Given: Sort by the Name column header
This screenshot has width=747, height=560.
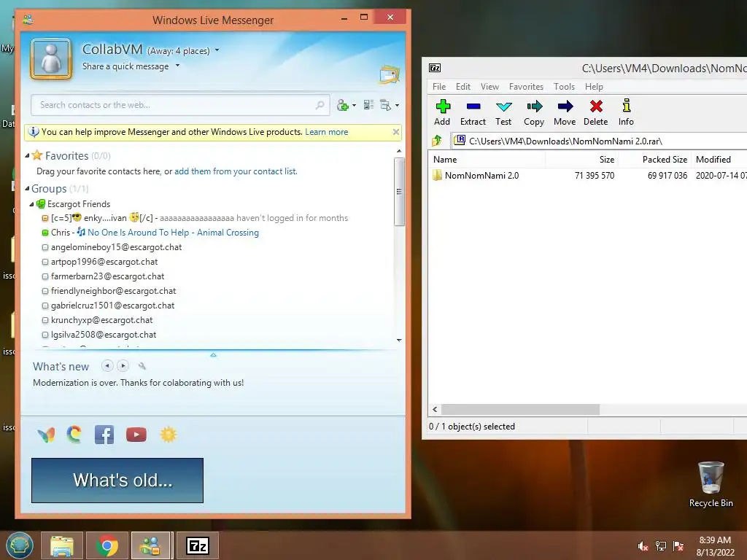Looking at the screenshot, I should 487,160.
